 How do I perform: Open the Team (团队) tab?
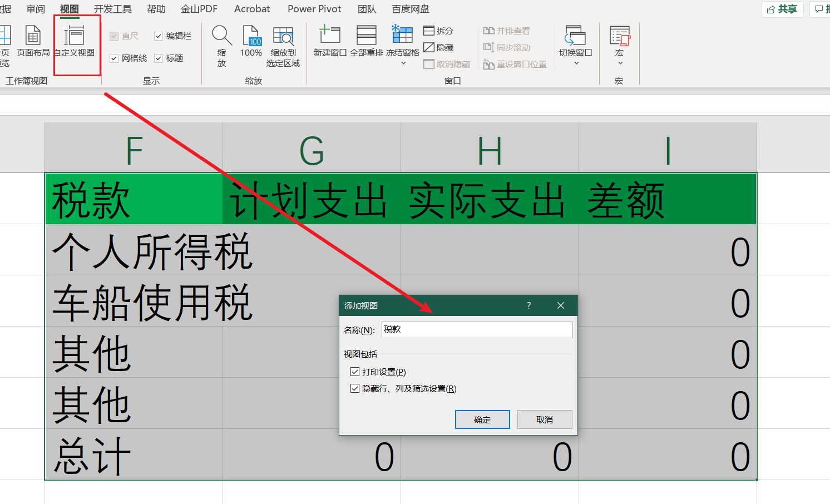tap(367, 9)
